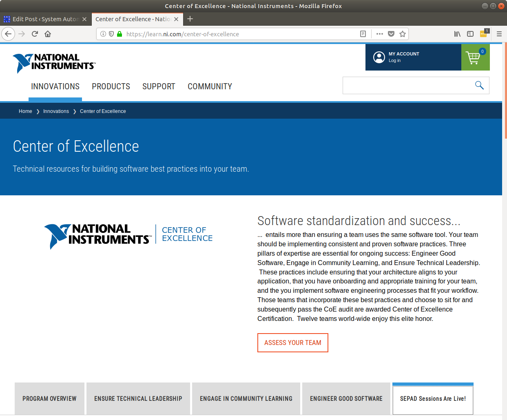Viewport: 507px width, 420px height.
Task: Click the green padlock security icon
Action: [120, 34]
